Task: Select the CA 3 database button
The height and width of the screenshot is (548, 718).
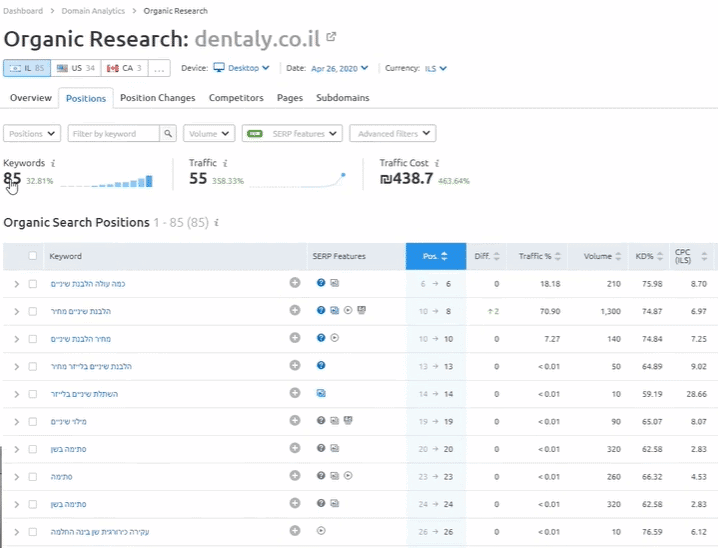Action: (x=125, y=68)
